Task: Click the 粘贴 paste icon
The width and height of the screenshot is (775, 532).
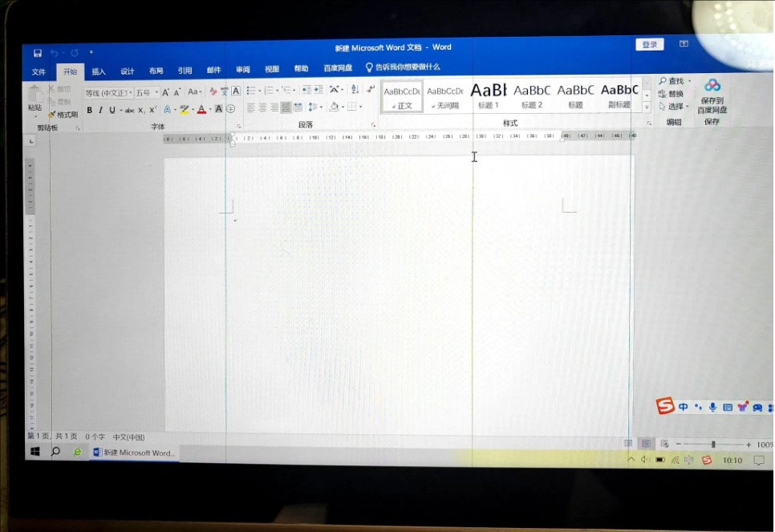Action: (x=34, y=95)
